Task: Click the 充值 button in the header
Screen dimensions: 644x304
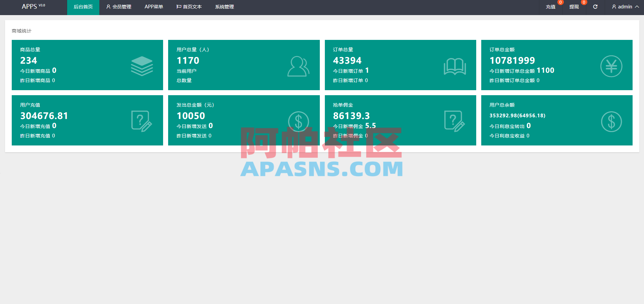Action: [x=550, y=7]
